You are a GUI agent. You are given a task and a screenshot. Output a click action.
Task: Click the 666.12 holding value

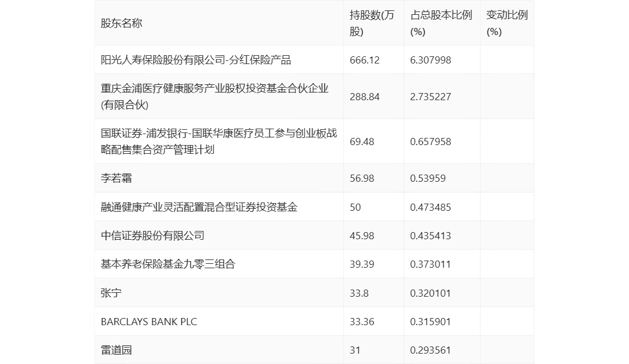(365, 60)
